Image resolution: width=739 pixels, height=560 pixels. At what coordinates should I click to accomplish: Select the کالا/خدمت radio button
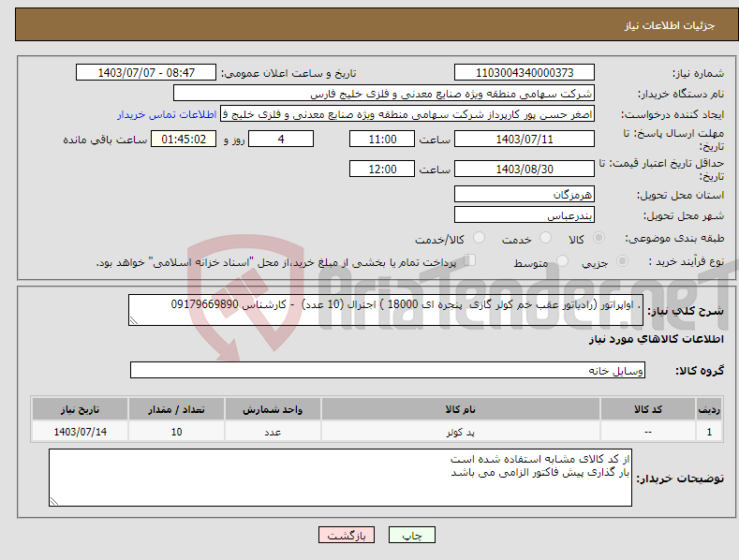pyautogui.click(x=479, y=238)
